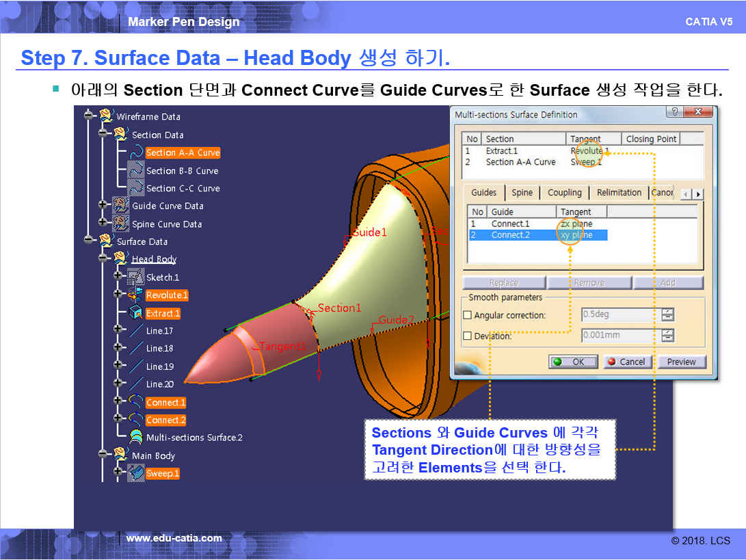Image resolution: width=746 pixels, height=560 pixels.
Task: Click the Line.17 icon in tree
Action: (x=136, y=331)
